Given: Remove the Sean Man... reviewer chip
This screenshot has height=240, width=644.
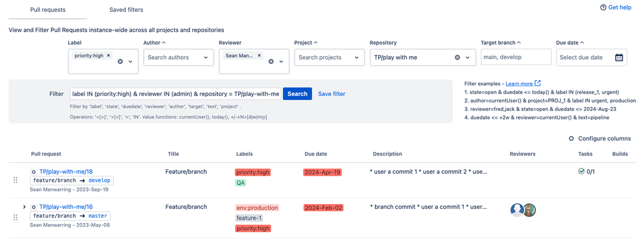Looking at the screenshot, I should (260, 56).
